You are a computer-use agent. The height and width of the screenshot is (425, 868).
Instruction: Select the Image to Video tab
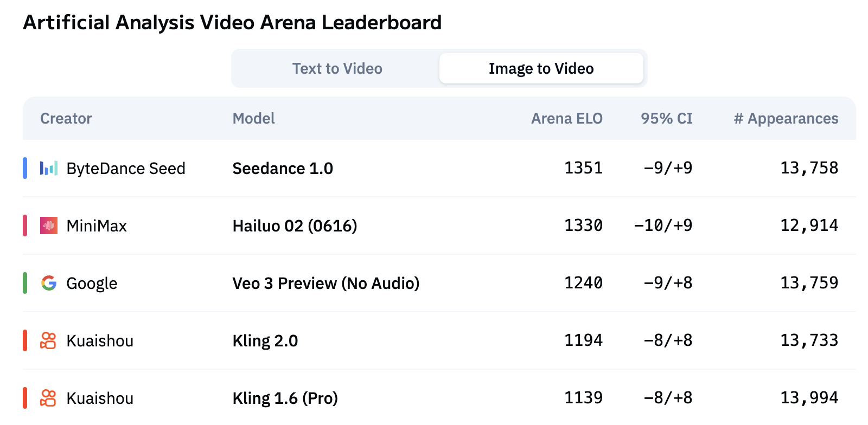(541, 69)
